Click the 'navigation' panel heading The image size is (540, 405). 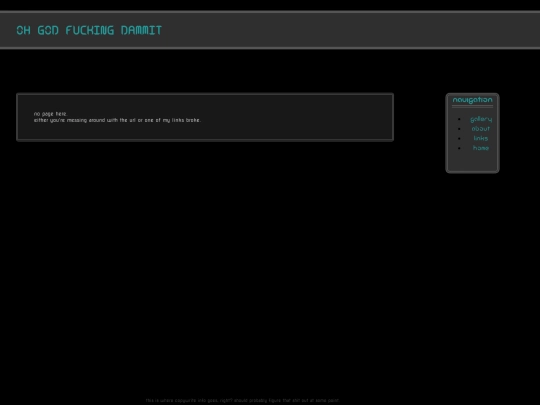472,100
